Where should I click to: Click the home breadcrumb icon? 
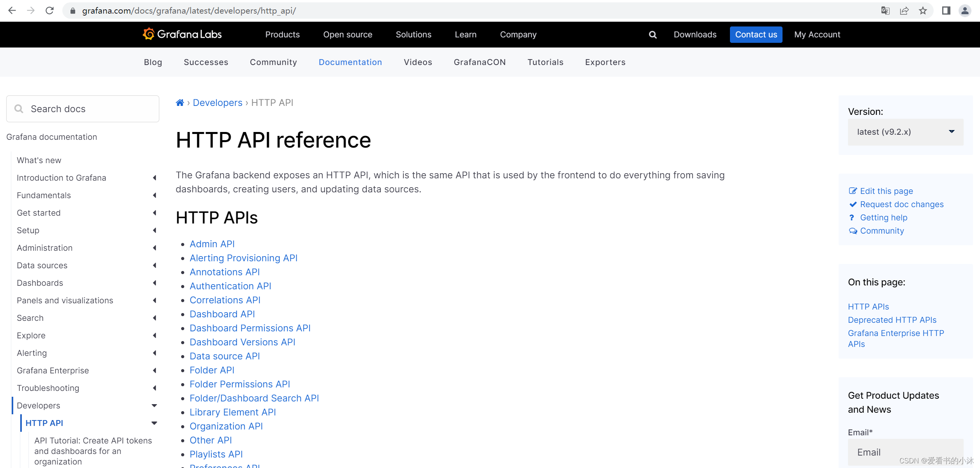pos(180,103)
